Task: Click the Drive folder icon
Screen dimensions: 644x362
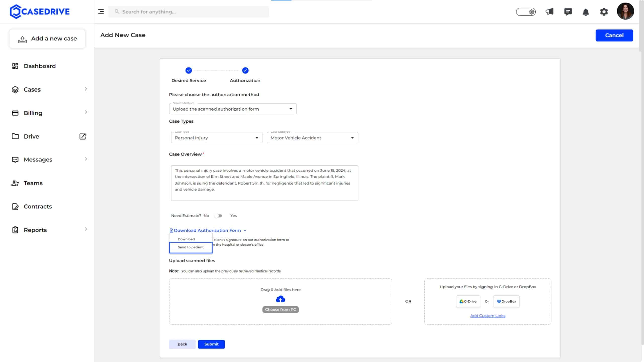Action: [15, 136]
